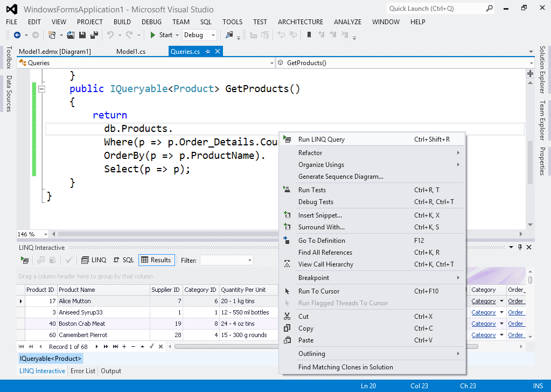
Task: Click the editor horizontal scrollbar
Action: pyautogui.click(x=169, y=234)
